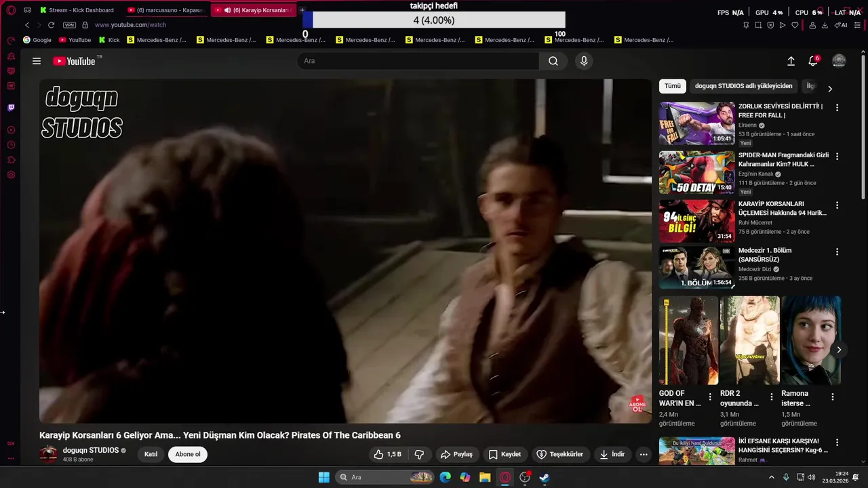Select doguqn STUDIOS adlı yükleyiciden chip

743,86
